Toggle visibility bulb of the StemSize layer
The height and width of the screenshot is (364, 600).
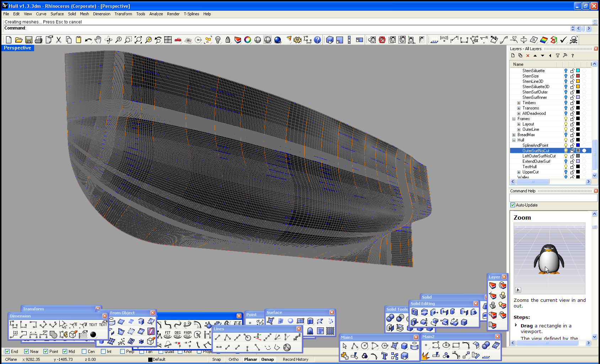coord(566,76)
